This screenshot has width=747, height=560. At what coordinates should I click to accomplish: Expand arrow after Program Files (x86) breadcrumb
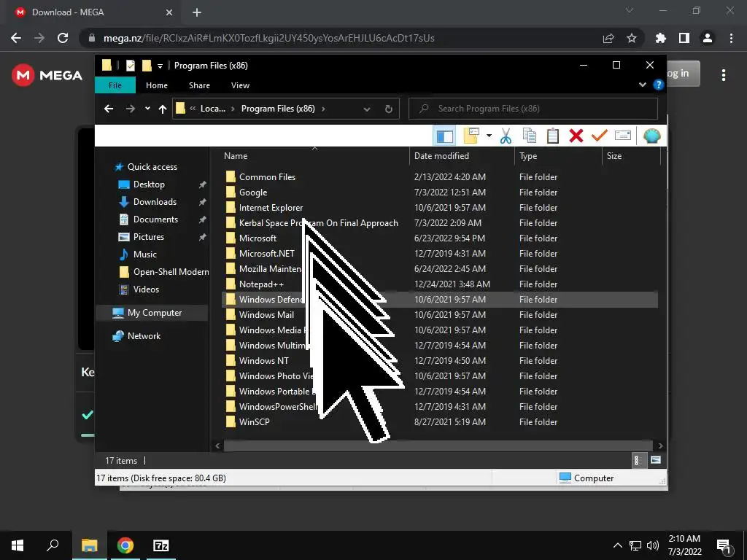coord(323,109)
